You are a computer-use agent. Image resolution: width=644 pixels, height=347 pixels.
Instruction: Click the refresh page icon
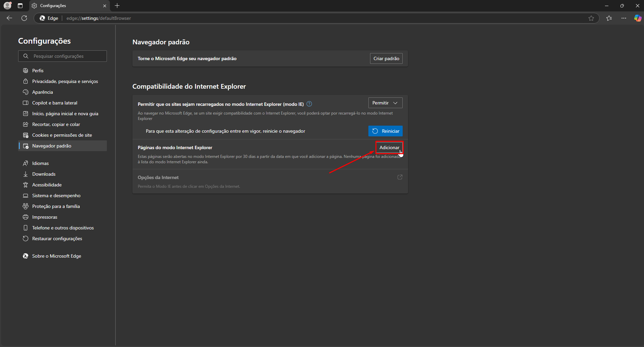[x=24, y=18]
